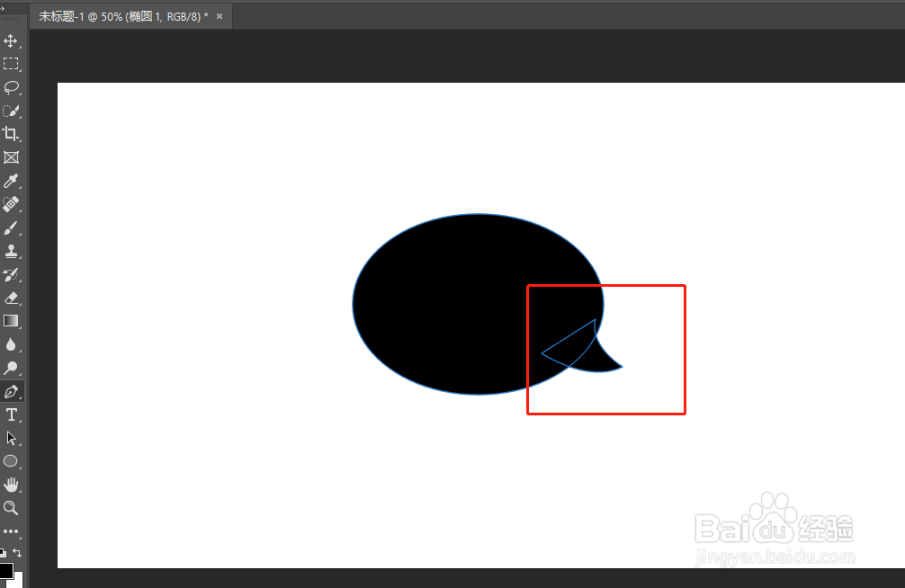Select the Lasso tool

tap(11, 87)
